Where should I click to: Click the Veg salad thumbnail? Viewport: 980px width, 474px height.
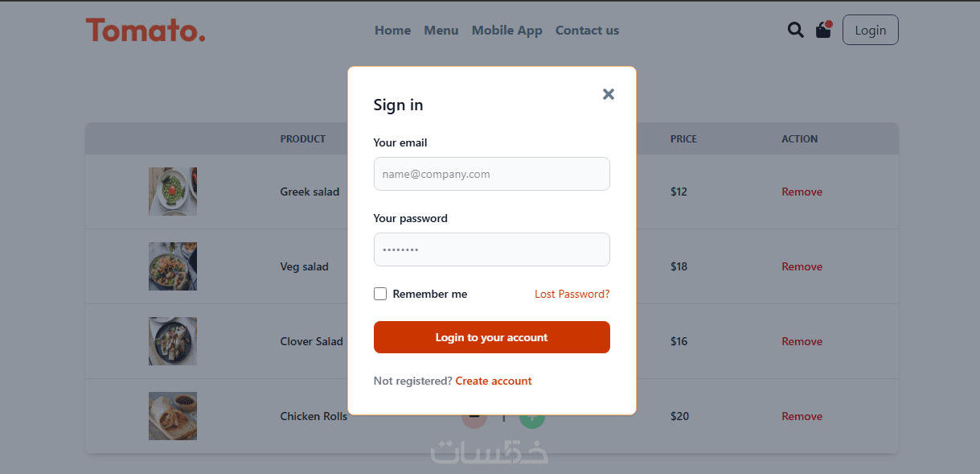pyautogui.click(x=173, y=266)
